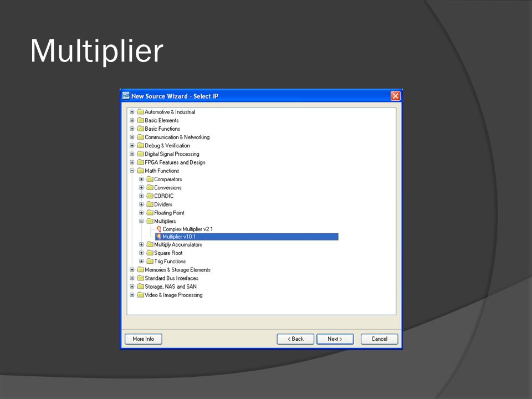Click the Digital Signal Processing folder icon
The image size is (532, 399).
[x=140, y=154]
